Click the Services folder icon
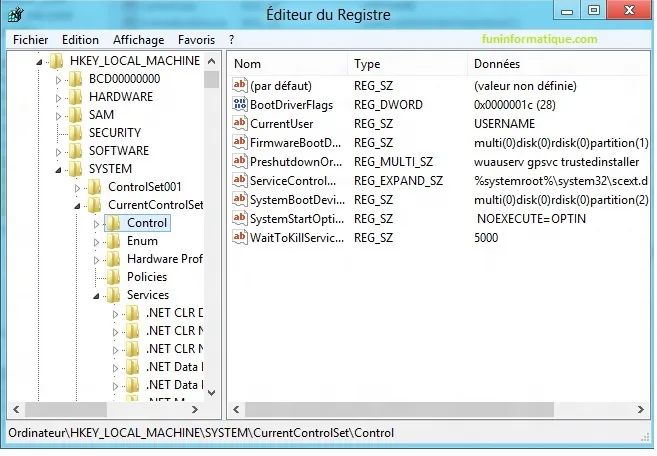 click(114, 295)
